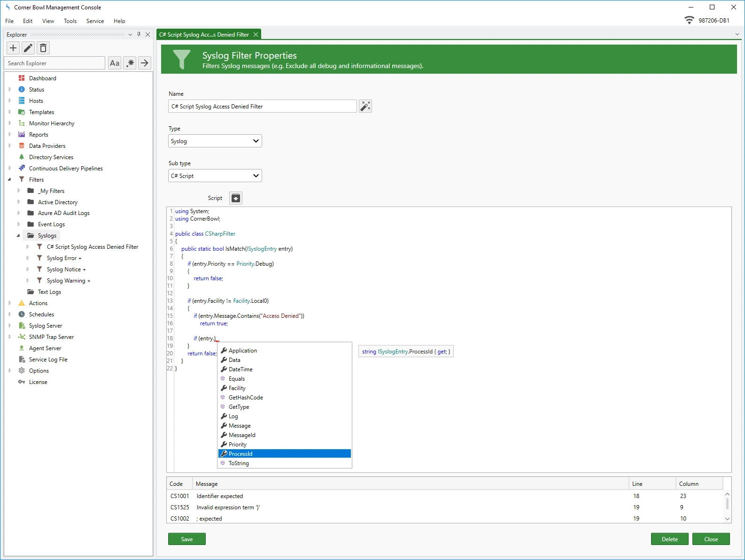Click the Search Explorer input field
This screenshot has width=745, height=560.
[x=55, y=63]
